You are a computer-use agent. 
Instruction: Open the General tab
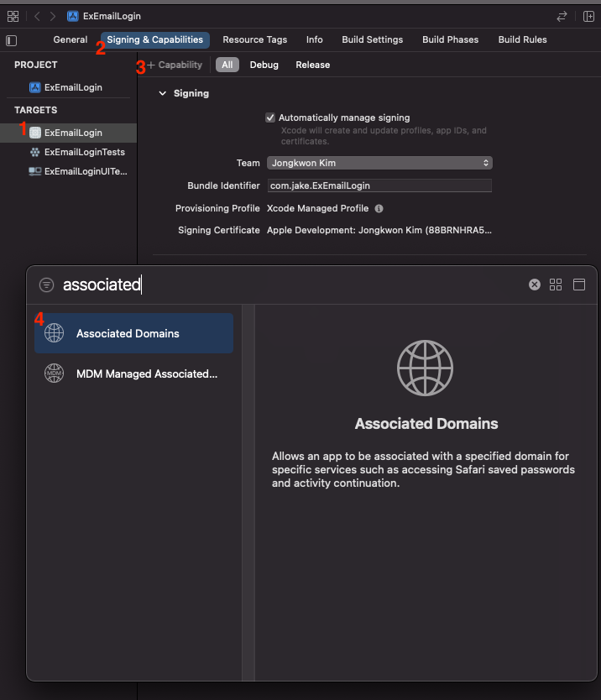pos(71,39)
